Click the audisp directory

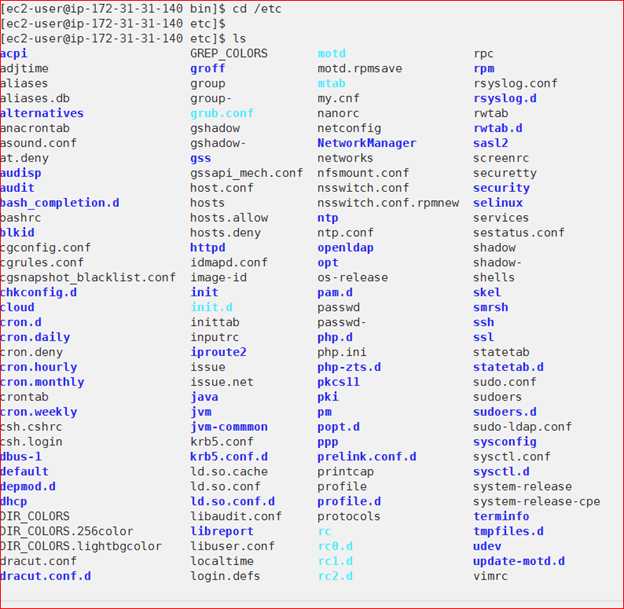pyautogui.click(x=20, y=173)
